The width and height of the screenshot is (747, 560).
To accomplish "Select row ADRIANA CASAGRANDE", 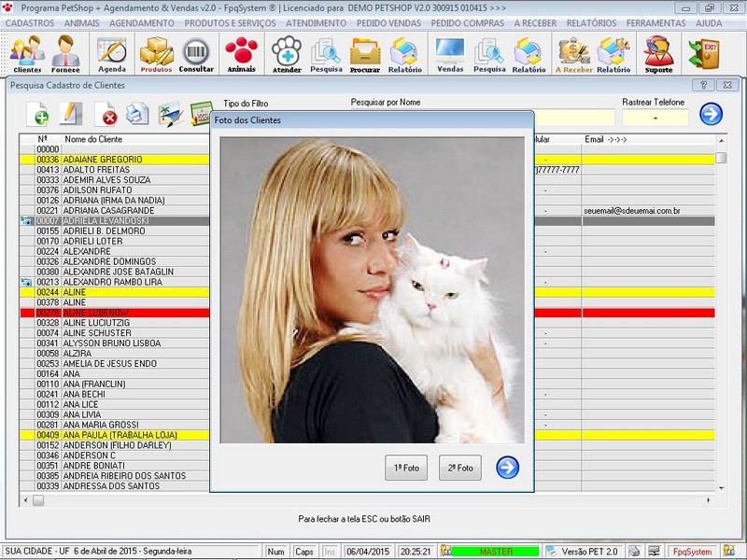I will click(114, 211).
